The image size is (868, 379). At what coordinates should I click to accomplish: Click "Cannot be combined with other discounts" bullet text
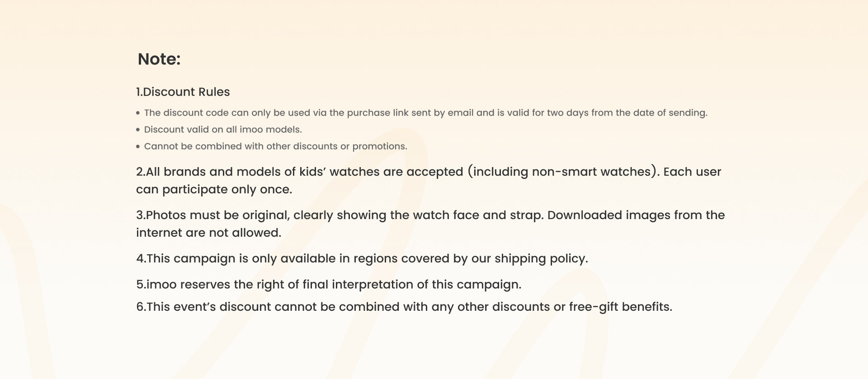[275, 146]
